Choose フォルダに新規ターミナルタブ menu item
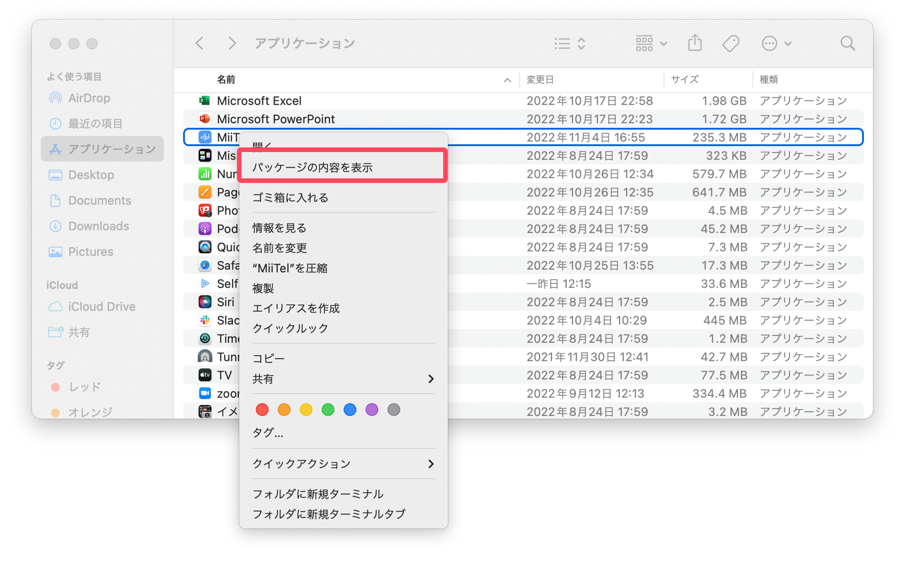Image resolution: width=924 pixels, height=567 pixels. (343, 514)
